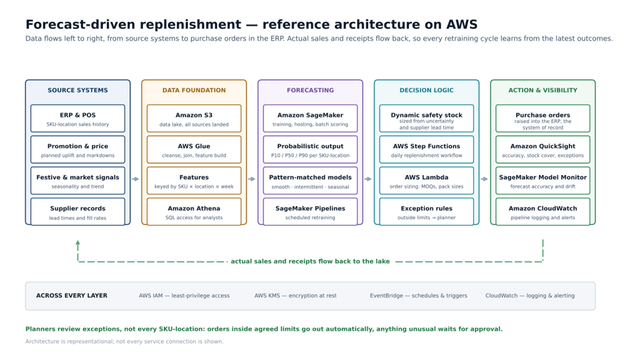Click the Amazon S3 data lake card
The width and height of the screenshot is (627, 364).
tap(194, 118)
